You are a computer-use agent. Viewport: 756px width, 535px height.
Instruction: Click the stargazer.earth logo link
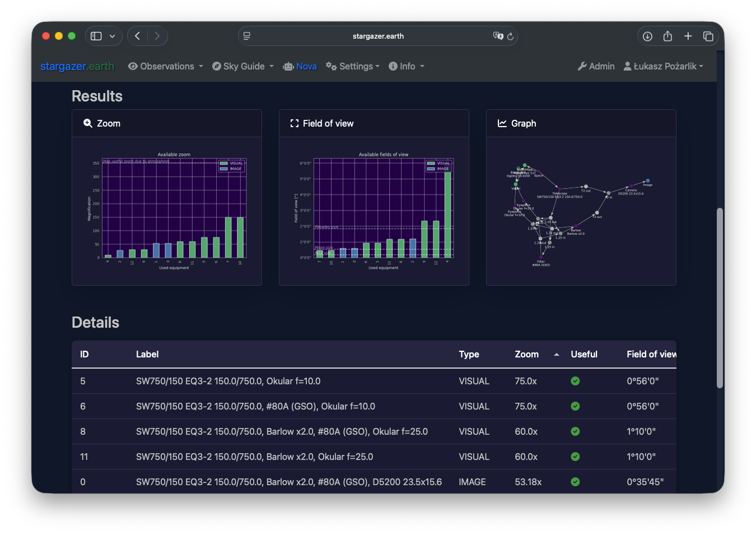[x=77, y=66]
